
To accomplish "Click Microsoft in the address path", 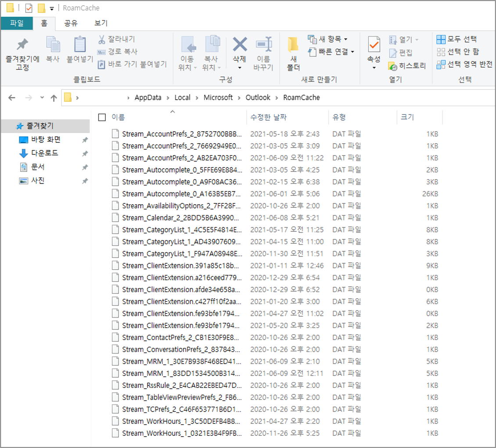I will pos(218,98).
